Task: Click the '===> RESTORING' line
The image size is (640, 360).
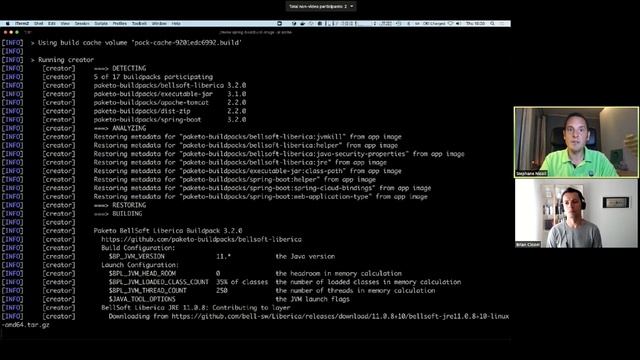Action: pyautogui.click(x=120, y=205)
